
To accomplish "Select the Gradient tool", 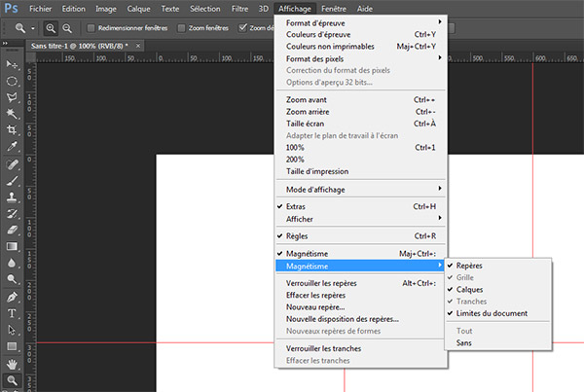I will (12, 246).
